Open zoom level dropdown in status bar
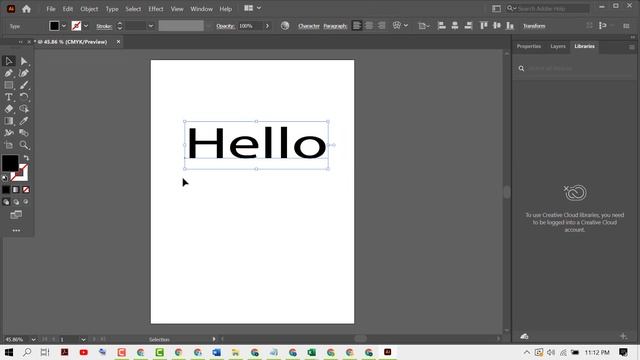The width and height of the screenshot is (640, 360). coord(33,340)
